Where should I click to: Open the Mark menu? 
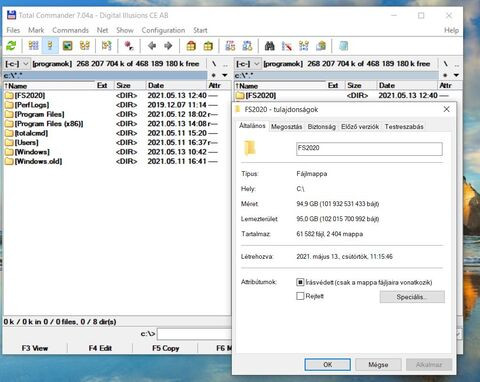tap(36, 30)
